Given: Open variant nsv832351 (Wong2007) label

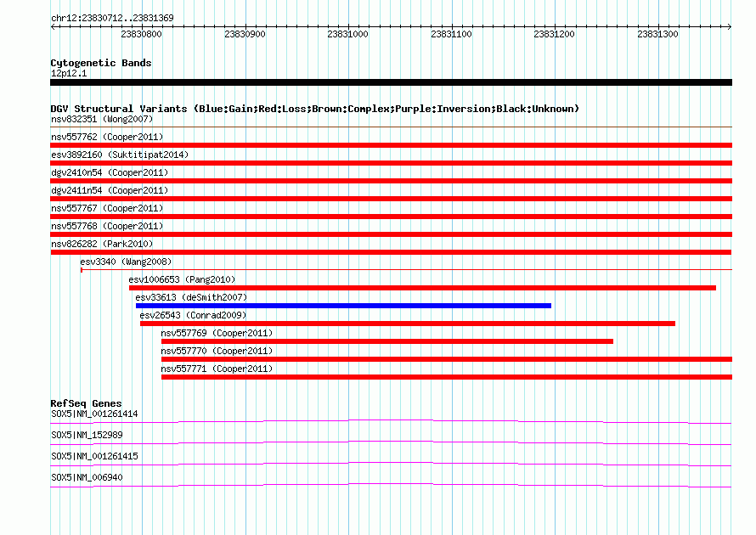Looking at the screenshot, I should [x=102, y=119].
